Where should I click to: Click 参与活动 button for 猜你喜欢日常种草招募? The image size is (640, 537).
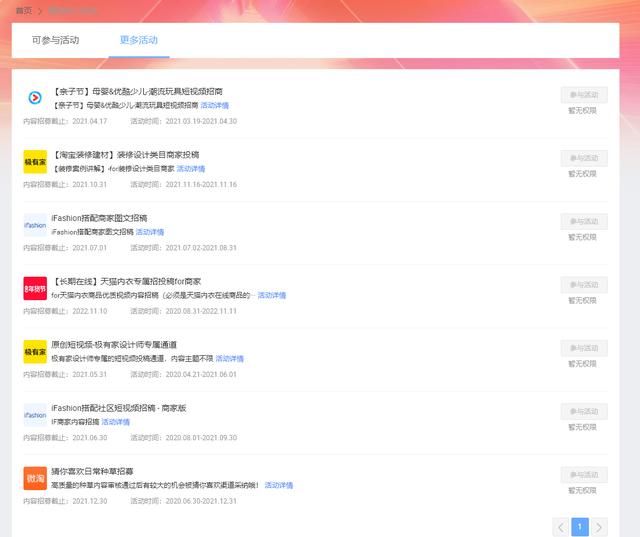[584, 475]
